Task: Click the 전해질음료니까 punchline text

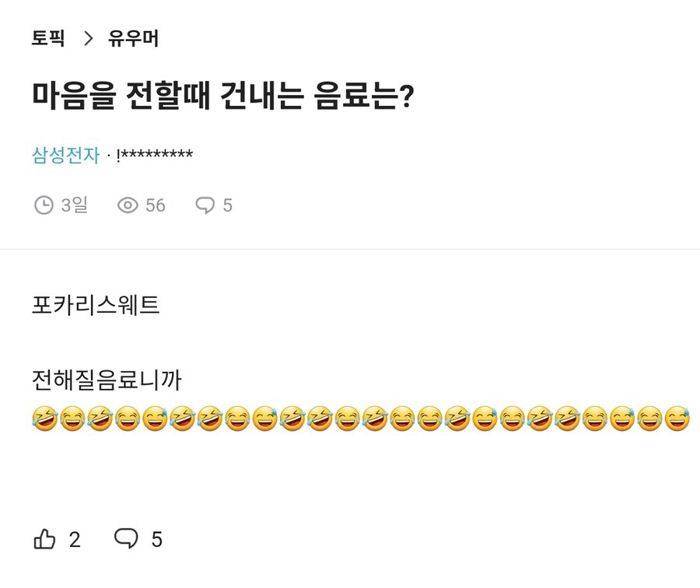Action: pos(107,380)
